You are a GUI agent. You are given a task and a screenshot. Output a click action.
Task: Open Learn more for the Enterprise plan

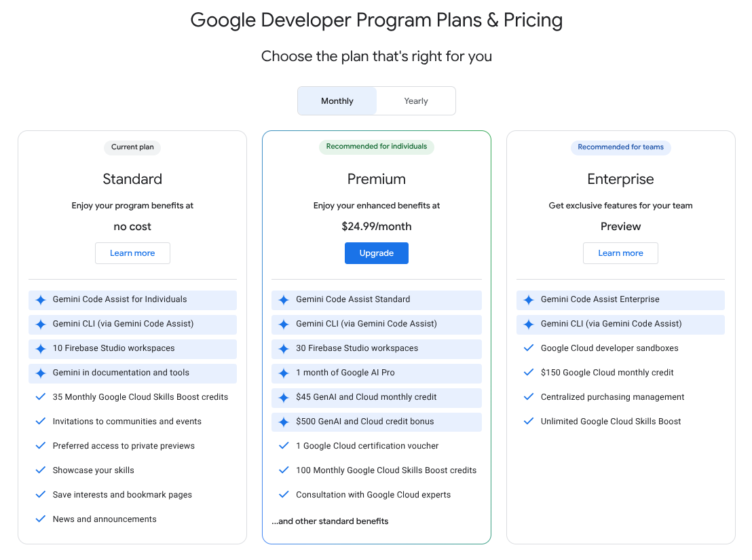(x=620, y=253)
